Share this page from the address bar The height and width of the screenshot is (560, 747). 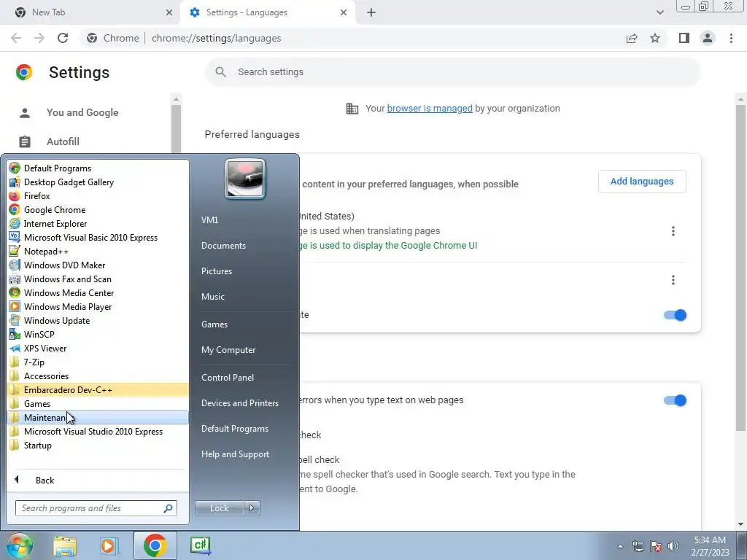(x=632, y=38)
